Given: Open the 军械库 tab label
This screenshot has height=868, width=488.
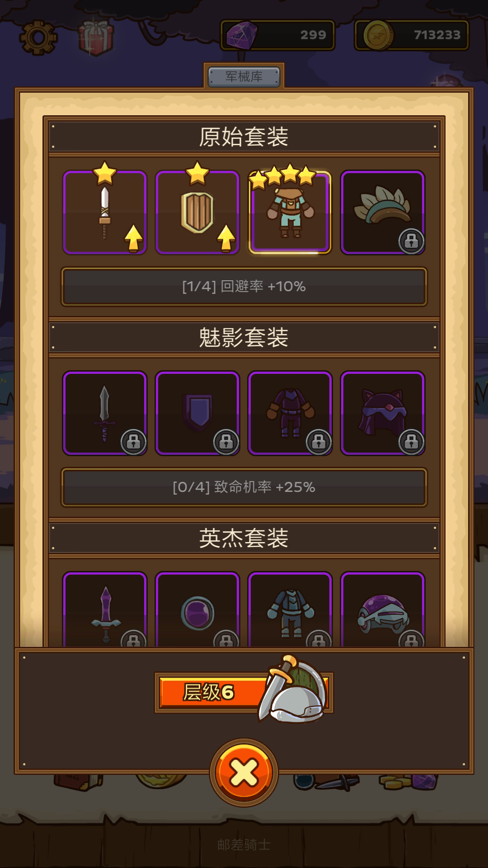Looking at the screenshot, I should click(x=244, y=76).
